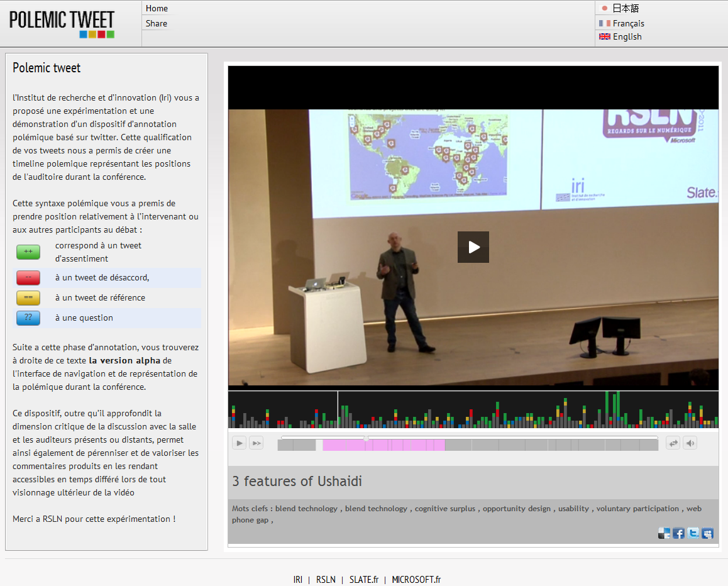728x586 pixels.
Task: Select the pink highlighted section of the segment bar
Action: coord(384,445)
